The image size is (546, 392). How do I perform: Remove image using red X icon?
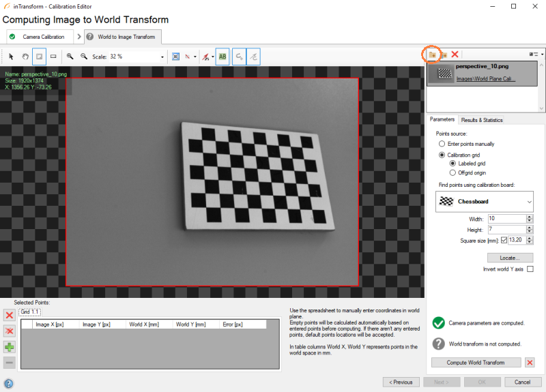click(455, 54)
